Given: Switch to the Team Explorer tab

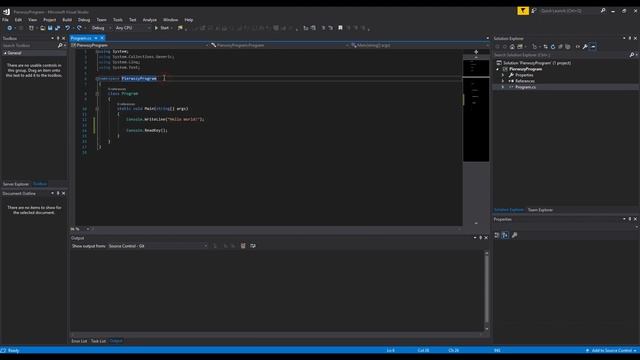Looking at the screenshot, I should point(540,210).
